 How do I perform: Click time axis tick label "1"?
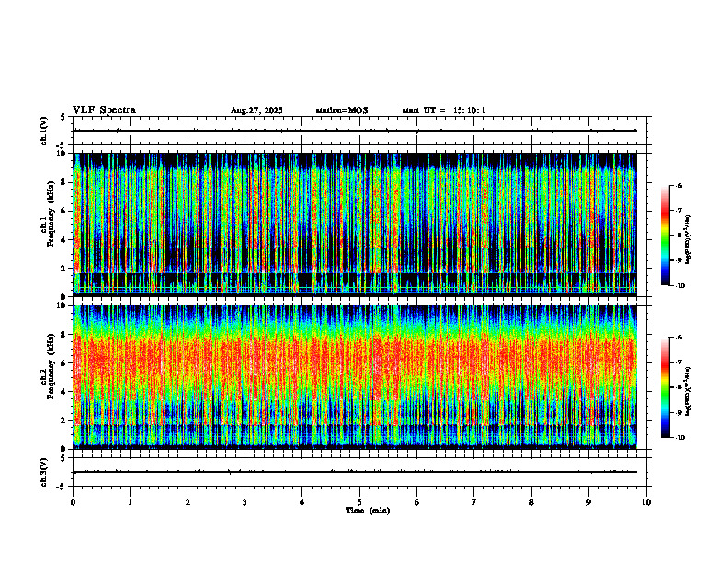[130, 501]
